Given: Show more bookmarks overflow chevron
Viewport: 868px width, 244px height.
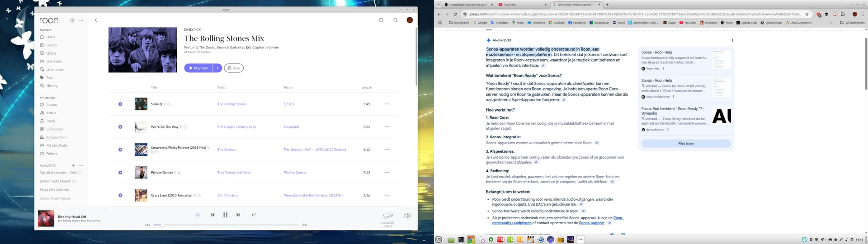Looking at the screenshot, I should (x=831, y=23).
